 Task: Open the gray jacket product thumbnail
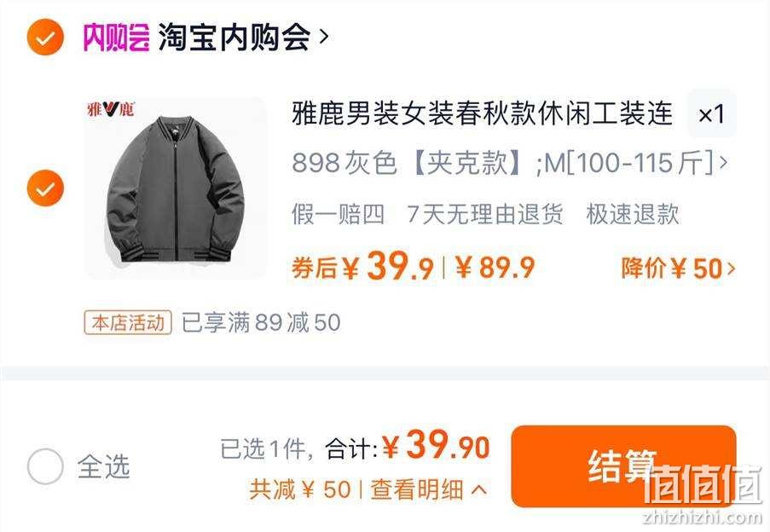(176, 188)
